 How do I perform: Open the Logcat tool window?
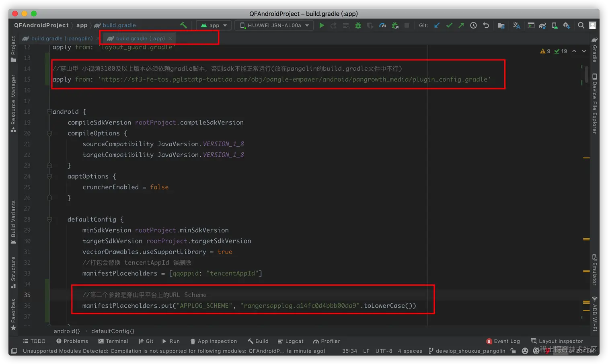[x=291, y=341]
